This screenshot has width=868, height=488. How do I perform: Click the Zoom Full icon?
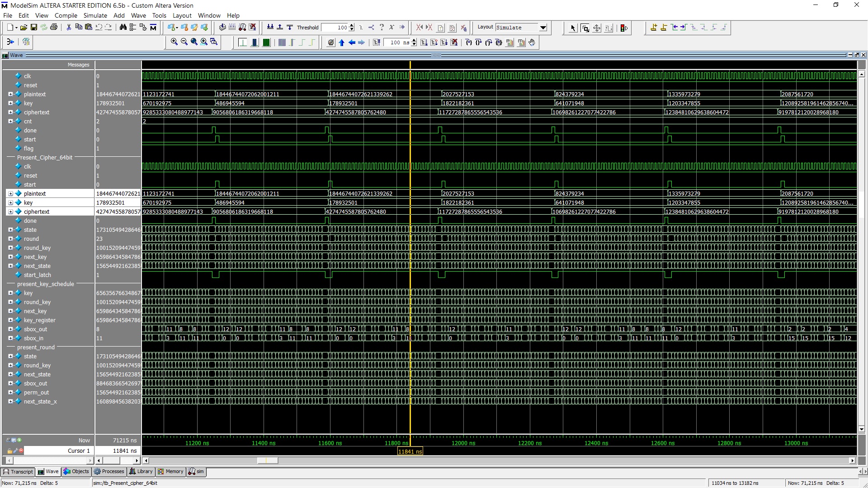coord(194,42)
